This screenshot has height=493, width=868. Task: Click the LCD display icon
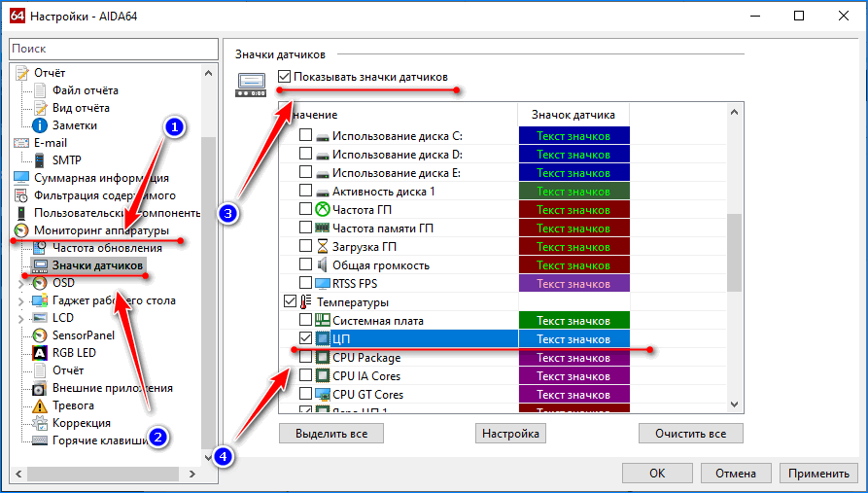(x=41, y=318)
